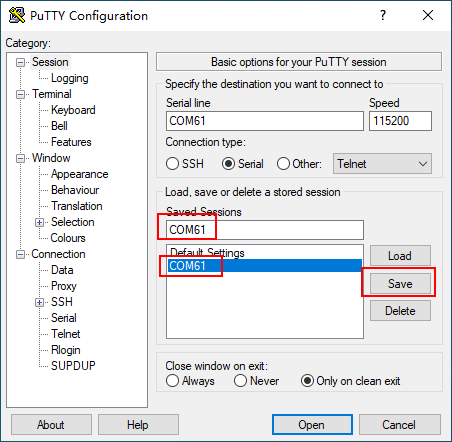Screen dimensions: 452x442
Task: Click the Open button to connect
Action: pyautogui.click(x=312, y=425)
